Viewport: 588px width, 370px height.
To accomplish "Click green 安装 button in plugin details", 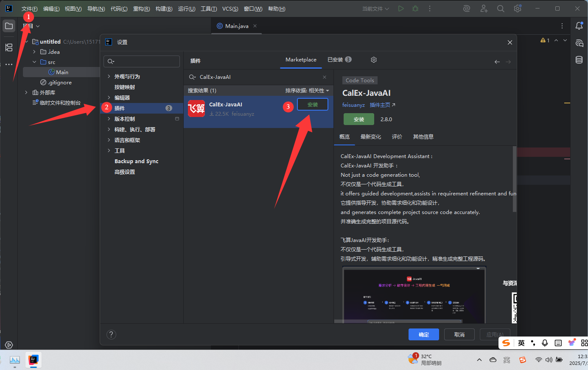I will pyautogui.click(x=359, y=119).
